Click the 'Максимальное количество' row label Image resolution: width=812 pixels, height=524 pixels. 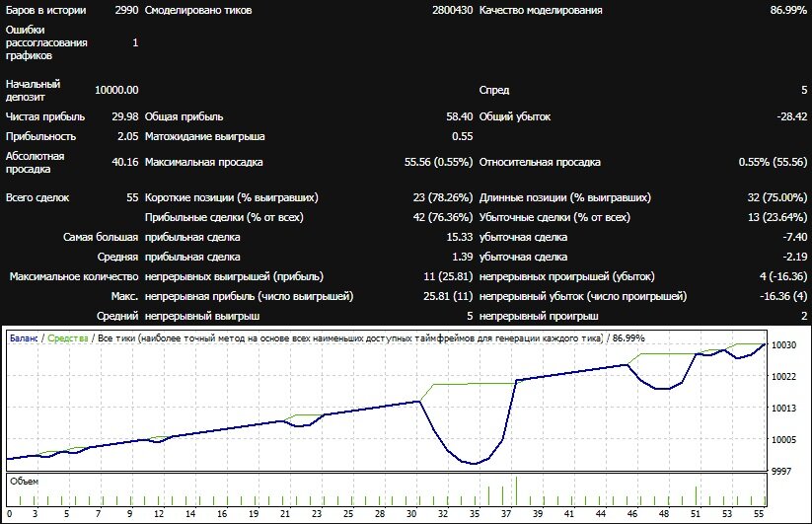pos(74,276)
